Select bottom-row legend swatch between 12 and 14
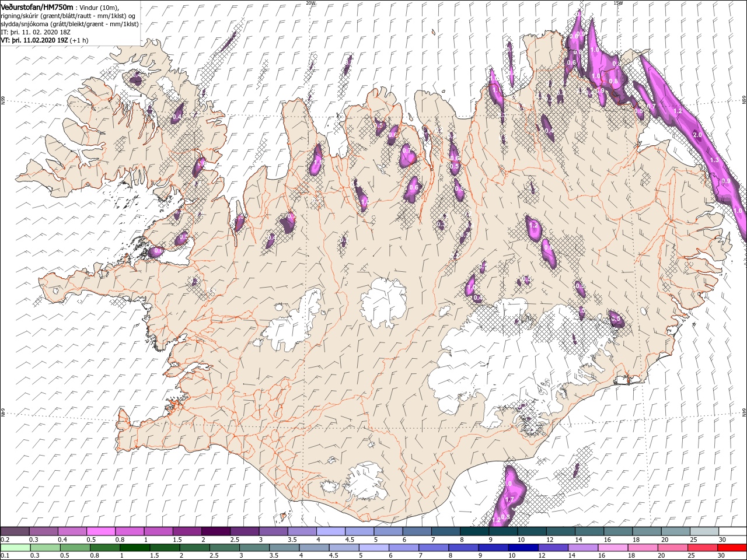The image size is (747, 560). [552, 547]
